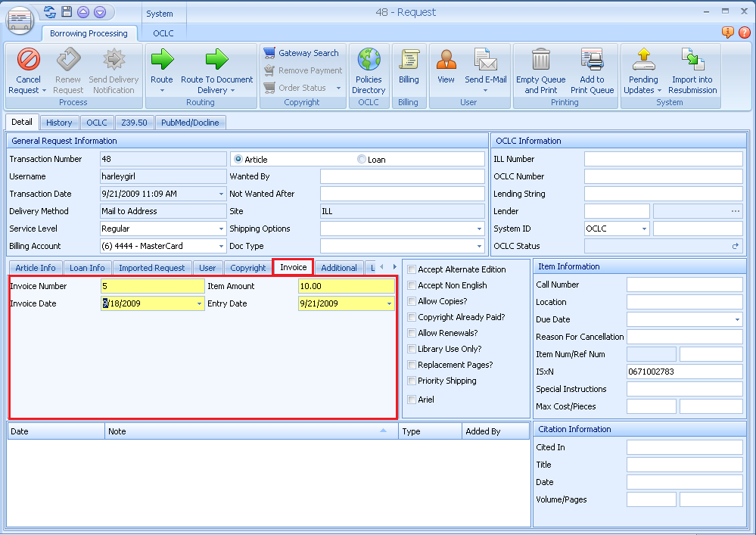
Task: Switch to the History tab
Action: 59,122
